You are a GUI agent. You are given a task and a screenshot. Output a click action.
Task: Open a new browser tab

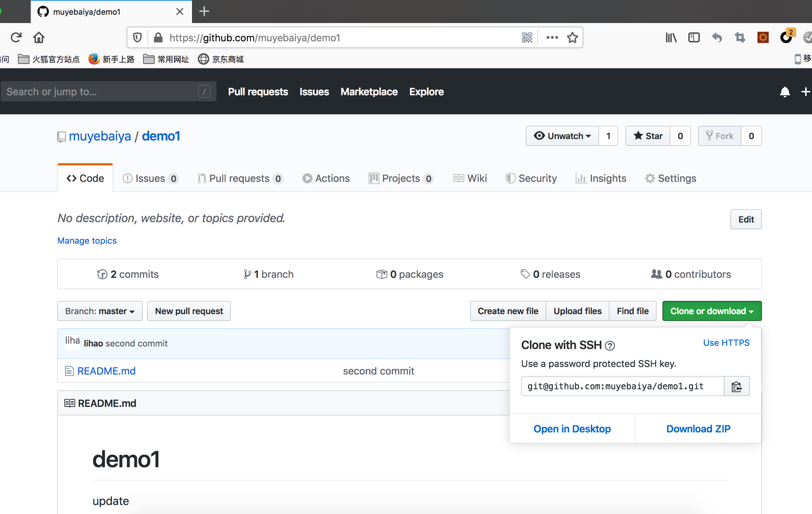pyautogui.click(x=204, y=12)
